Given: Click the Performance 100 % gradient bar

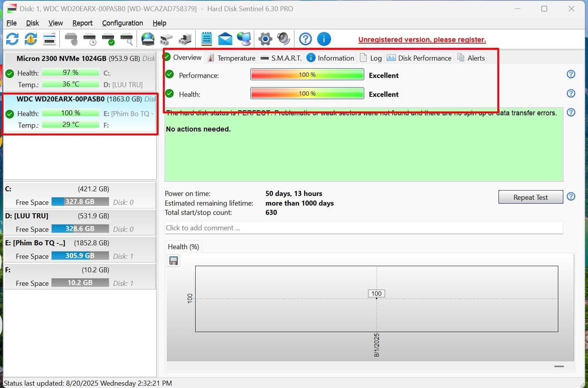Looking at the screenshot, I should [307, 74].
